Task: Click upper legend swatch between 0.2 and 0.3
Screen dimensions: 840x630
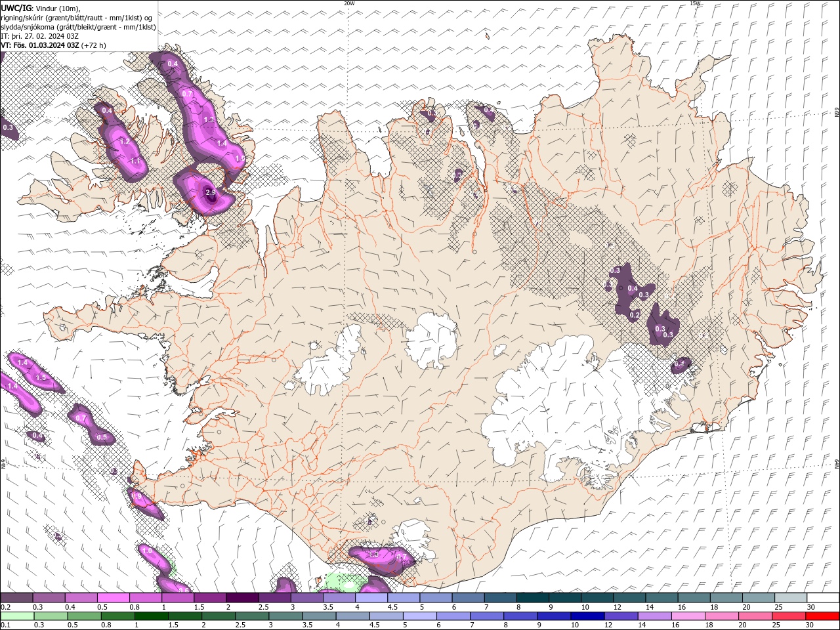Action: pos(16,598)
